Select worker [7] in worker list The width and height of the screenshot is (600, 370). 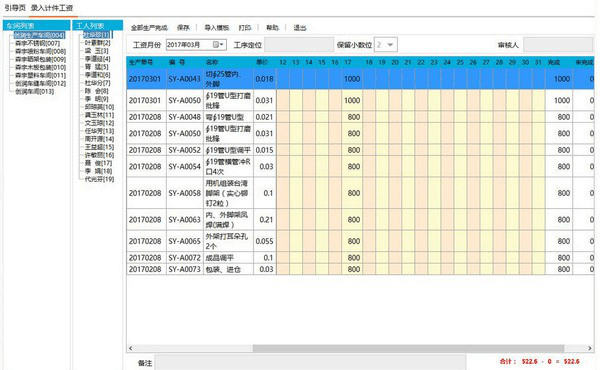click(98, 83)
